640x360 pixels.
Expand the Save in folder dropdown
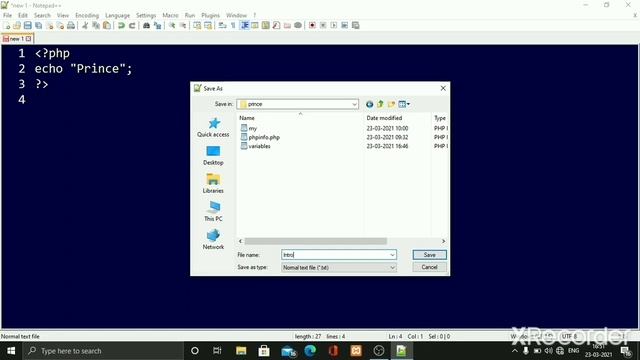(354, 104)
